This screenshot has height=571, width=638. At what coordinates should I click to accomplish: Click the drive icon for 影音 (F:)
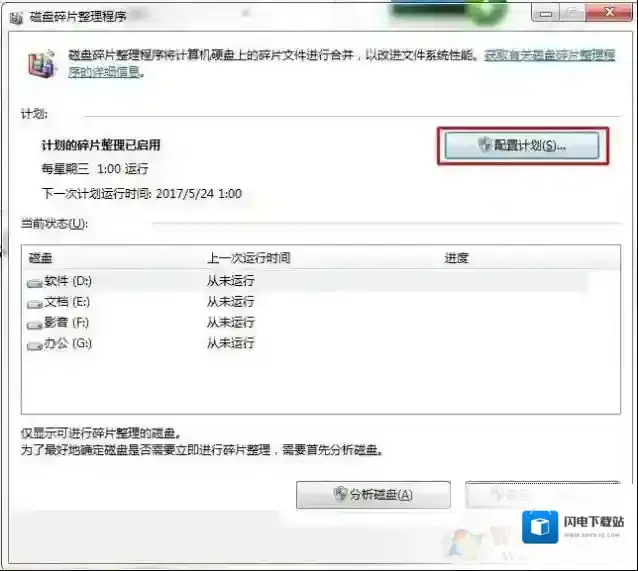point(36,324)
